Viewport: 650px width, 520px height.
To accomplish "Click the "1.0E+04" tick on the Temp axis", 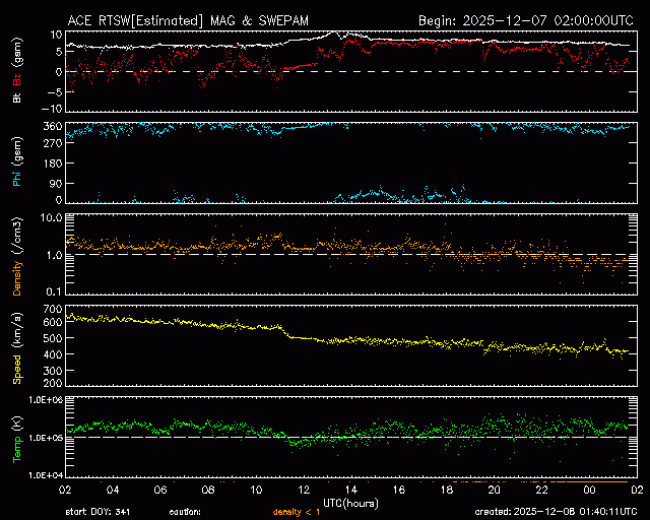I will pyautogui.click(x=45, y=475).
